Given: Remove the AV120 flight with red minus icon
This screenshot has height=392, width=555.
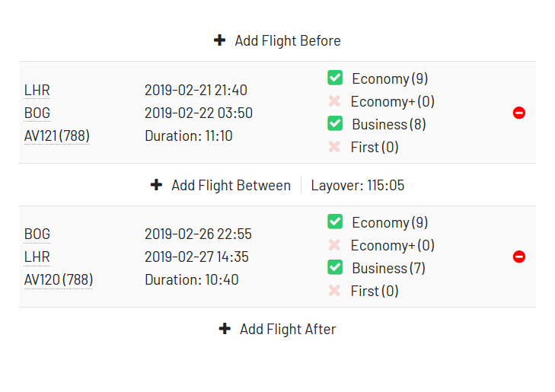Looking at the screenshot, I should click(x=519, y=257).
